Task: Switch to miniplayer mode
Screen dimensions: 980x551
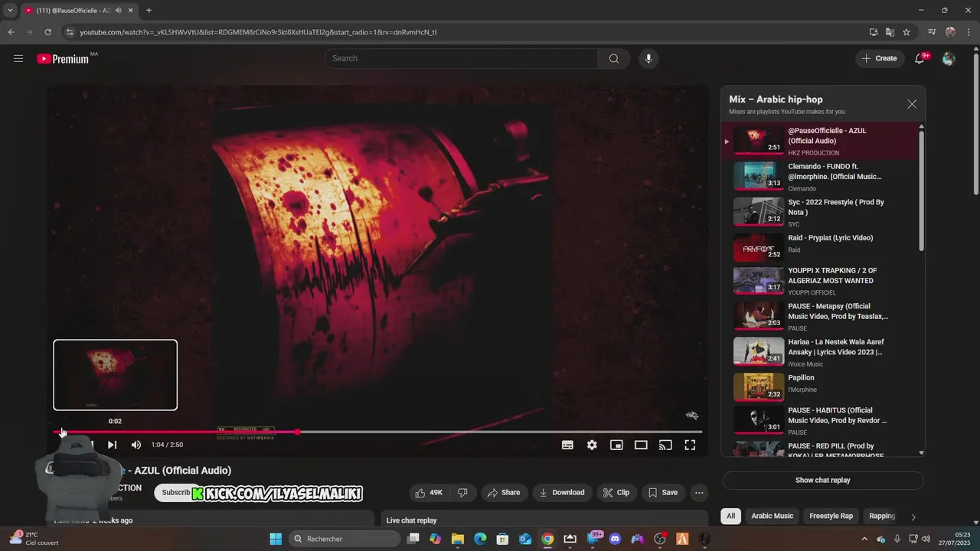Action: (616, 445)
